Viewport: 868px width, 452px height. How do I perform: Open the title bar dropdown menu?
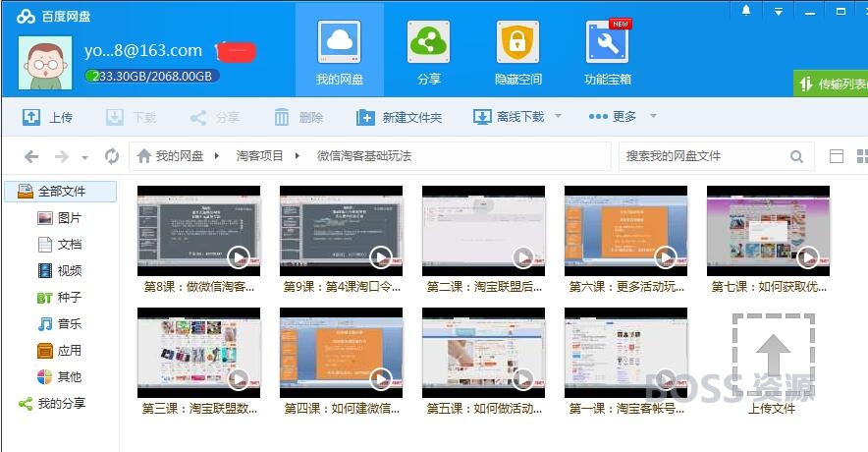click(x=779, y=11)
